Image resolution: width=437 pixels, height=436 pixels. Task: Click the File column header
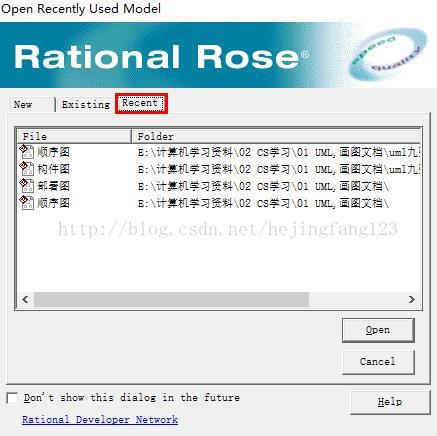[x=74, y=136]
